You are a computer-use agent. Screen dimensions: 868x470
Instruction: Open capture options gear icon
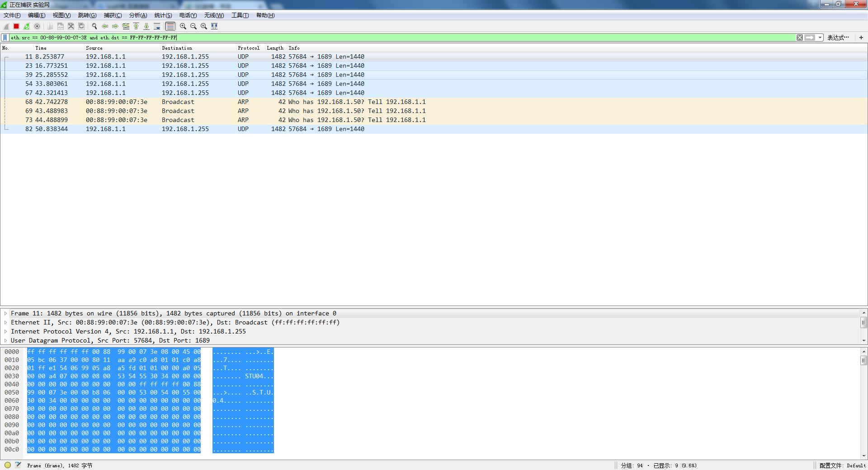(x=37, y=26)
